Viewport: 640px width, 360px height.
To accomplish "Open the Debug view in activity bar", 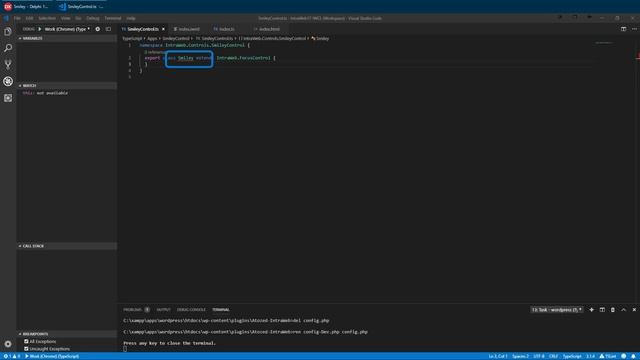I will (8, 81).
